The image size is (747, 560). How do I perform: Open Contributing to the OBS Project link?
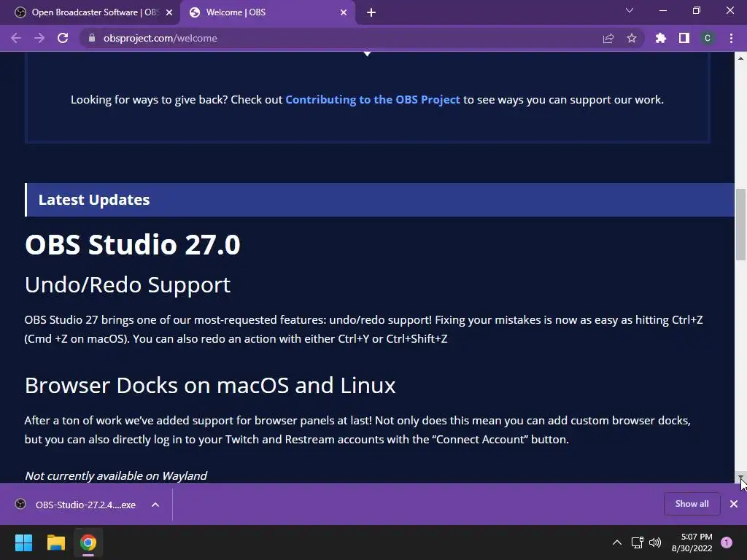373,99
